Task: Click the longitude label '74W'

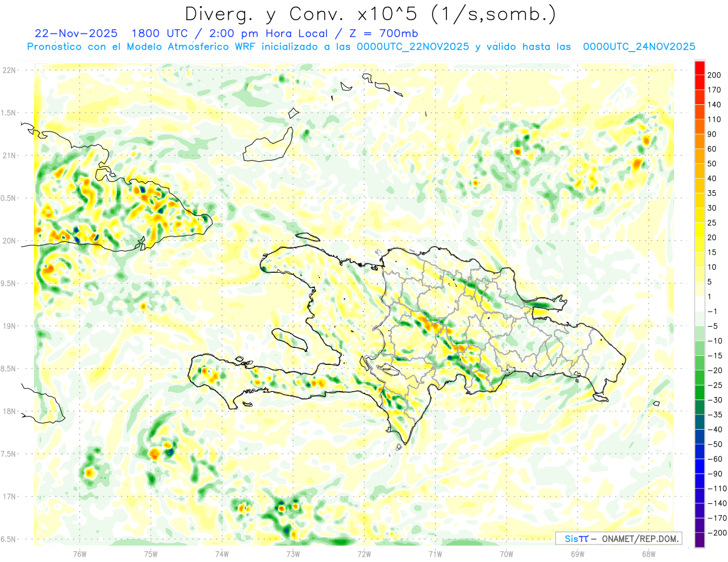Action: 222,554
